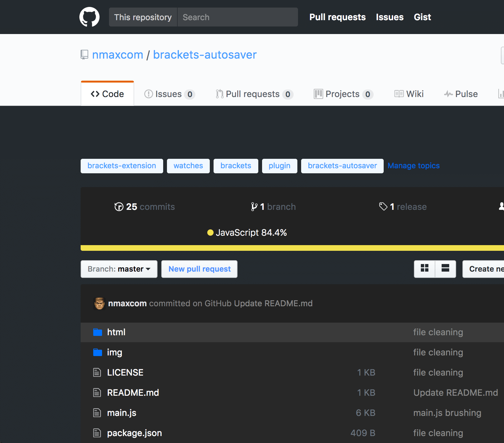Select the brackets topic tag

[236, 166]
